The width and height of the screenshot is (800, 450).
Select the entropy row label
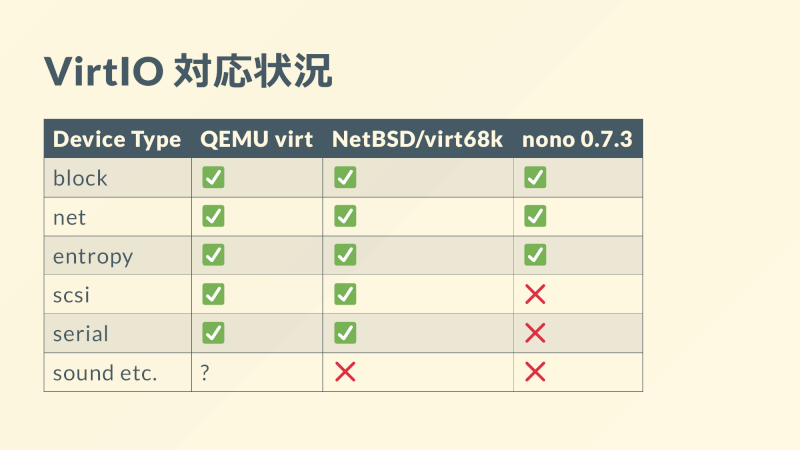(x=93, y=257)
